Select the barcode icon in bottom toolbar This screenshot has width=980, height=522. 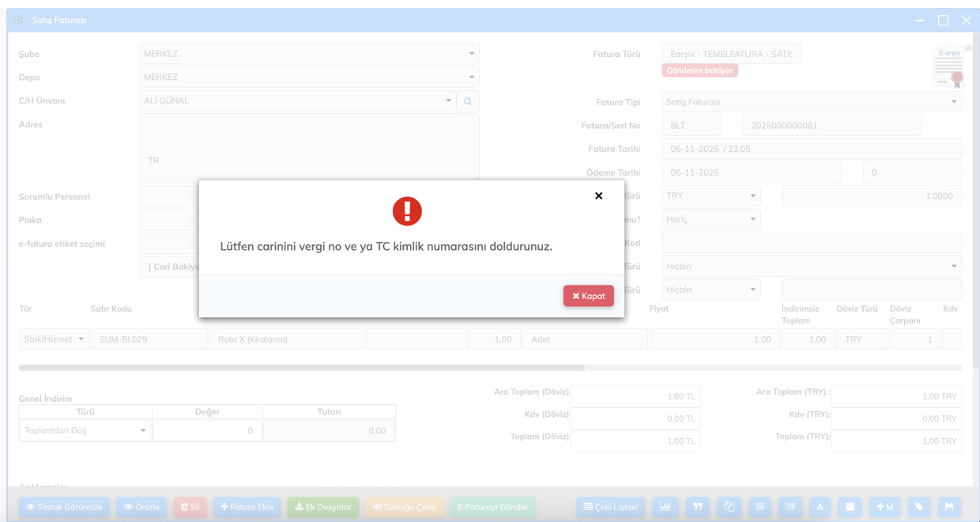790,507
